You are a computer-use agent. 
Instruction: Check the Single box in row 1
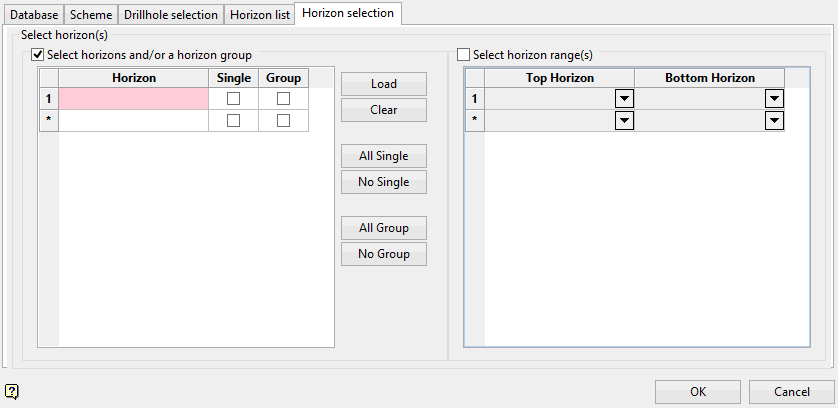pyautogui.click(x=233, y=99)
